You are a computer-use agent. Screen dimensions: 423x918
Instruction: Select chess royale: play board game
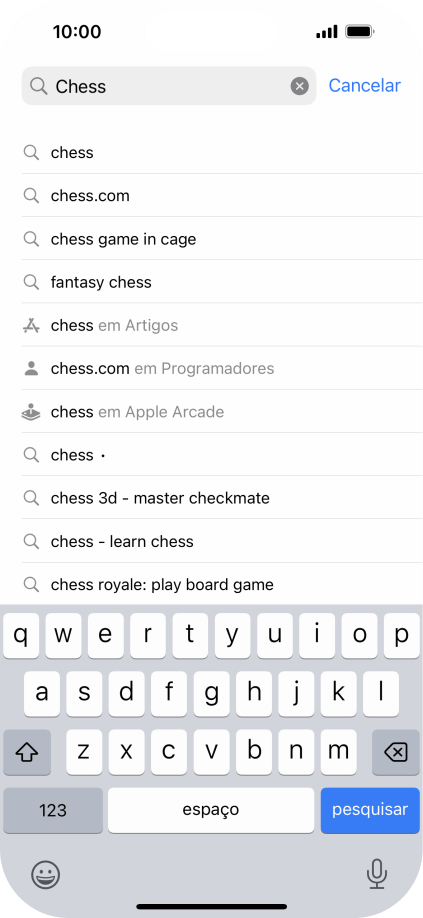point(222,584)
